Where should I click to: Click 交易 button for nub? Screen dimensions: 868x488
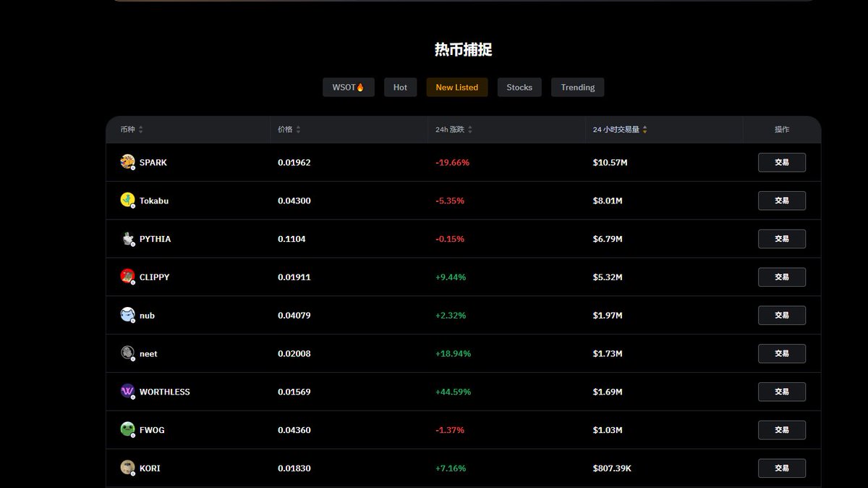(782, 315)
